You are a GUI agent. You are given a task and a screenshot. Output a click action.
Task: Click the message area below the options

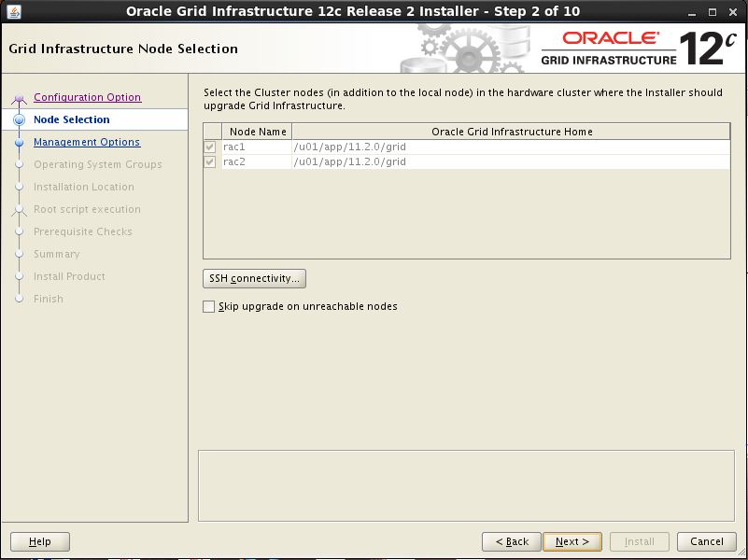pos(466,485)
